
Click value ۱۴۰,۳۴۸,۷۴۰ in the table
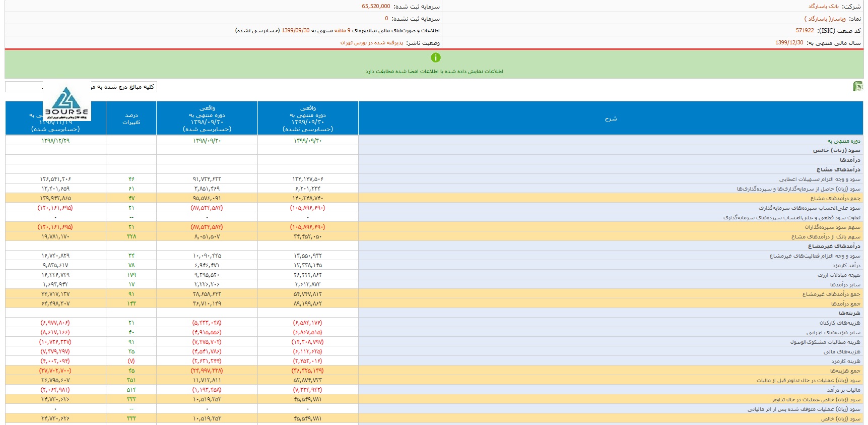point(308,198)
